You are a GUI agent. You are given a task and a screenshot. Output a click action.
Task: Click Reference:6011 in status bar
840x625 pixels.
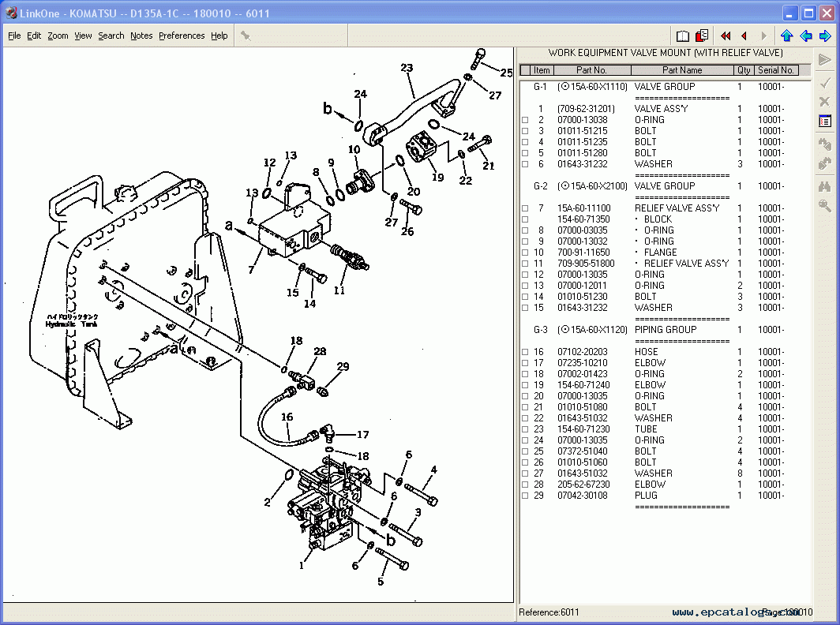pos(549,612)
